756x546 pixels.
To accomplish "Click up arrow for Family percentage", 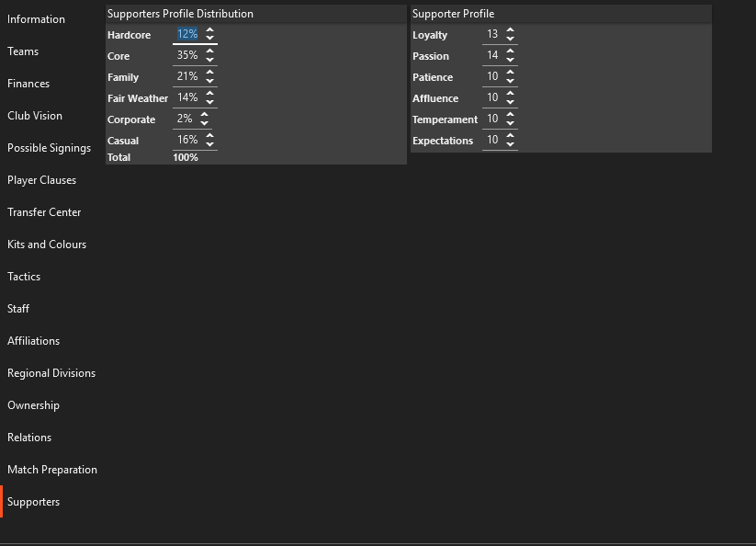I will (x=209, y=72).
